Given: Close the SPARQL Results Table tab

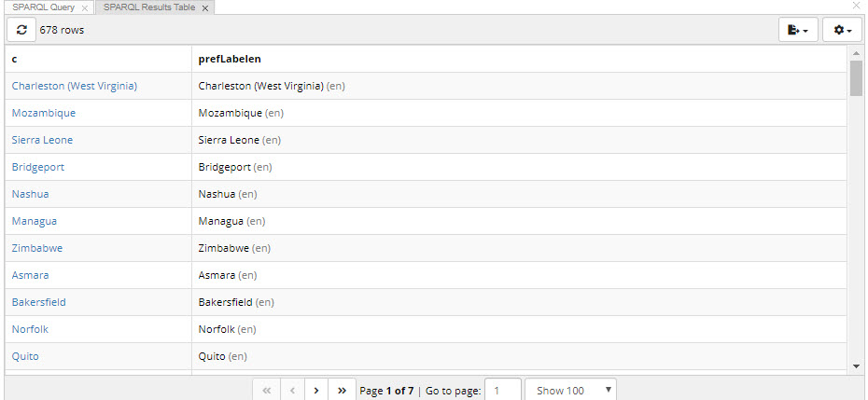Looking at the screenshot, I should tap(205, 7).
